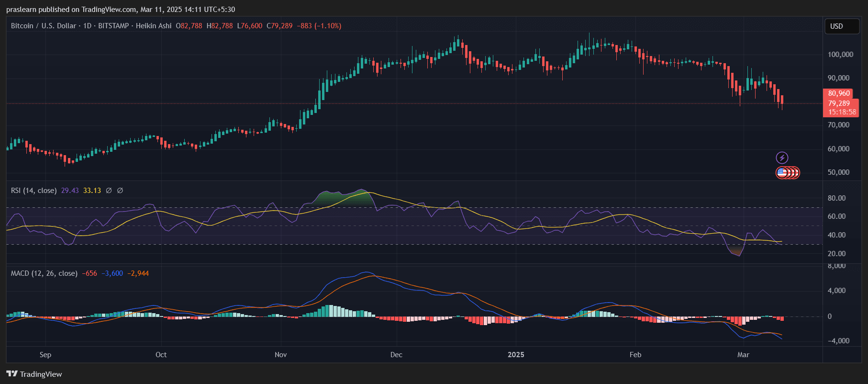The image size is (868, 384).
Task: Click the 80,960 red price tag
Action: point(839,93)
